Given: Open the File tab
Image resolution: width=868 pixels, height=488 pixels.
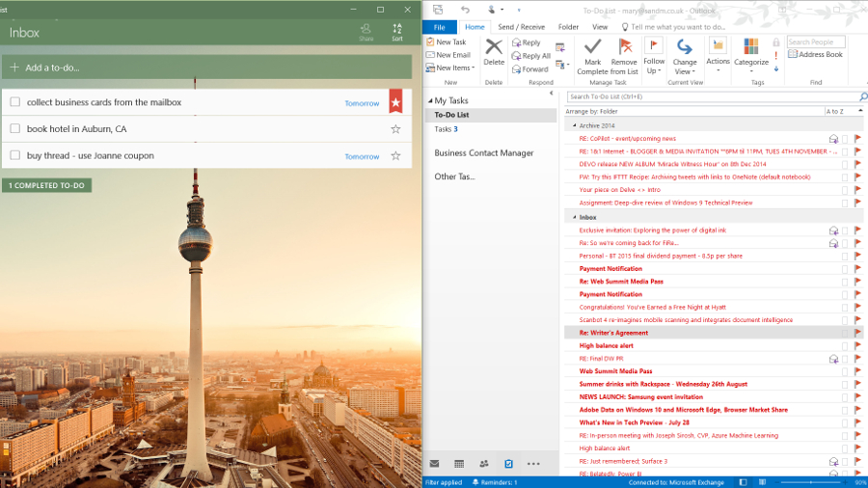Looking at the screenshot, I should pos(440,27).
